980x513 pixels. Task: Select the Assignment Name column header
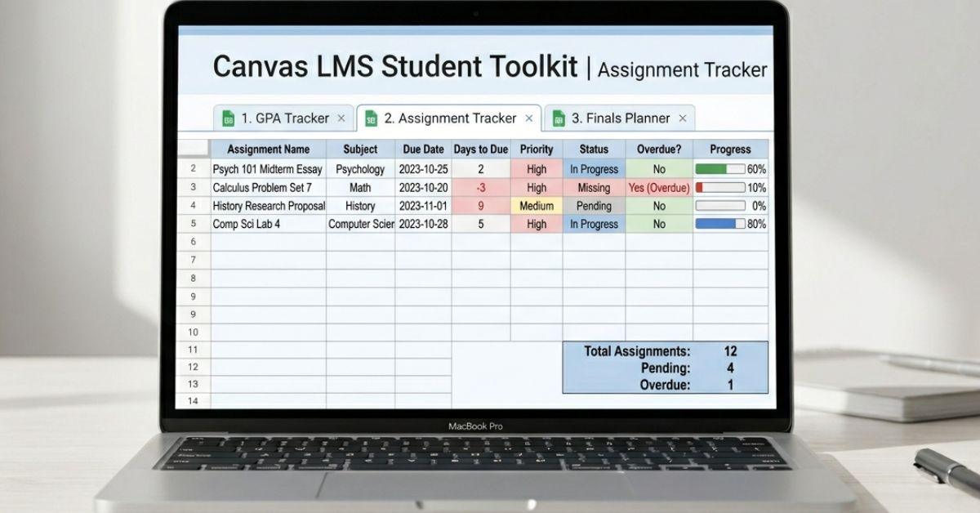268,149
